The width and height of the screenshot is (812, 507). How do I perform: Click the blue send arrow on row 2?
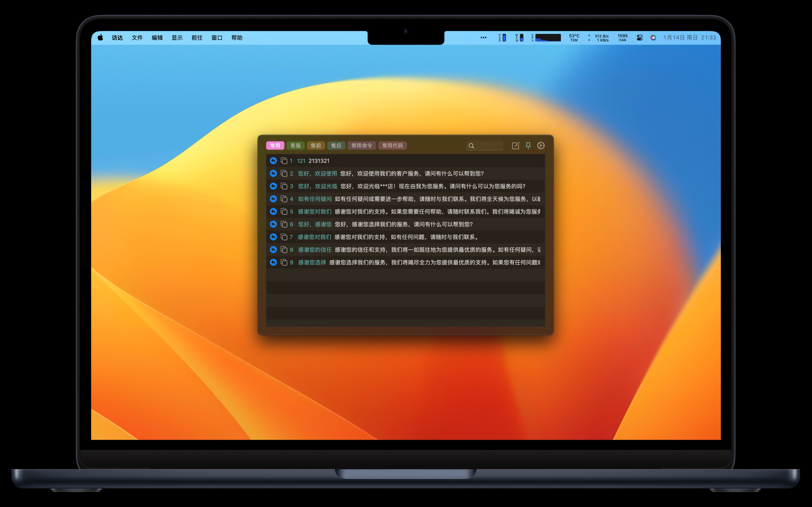tap(273, 173)
